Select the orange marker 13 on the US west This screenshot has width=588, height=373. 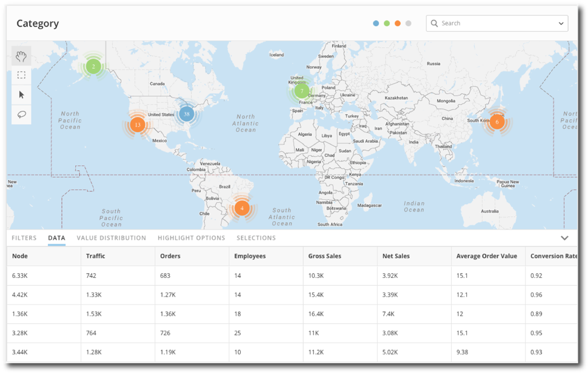coord(137,124)
